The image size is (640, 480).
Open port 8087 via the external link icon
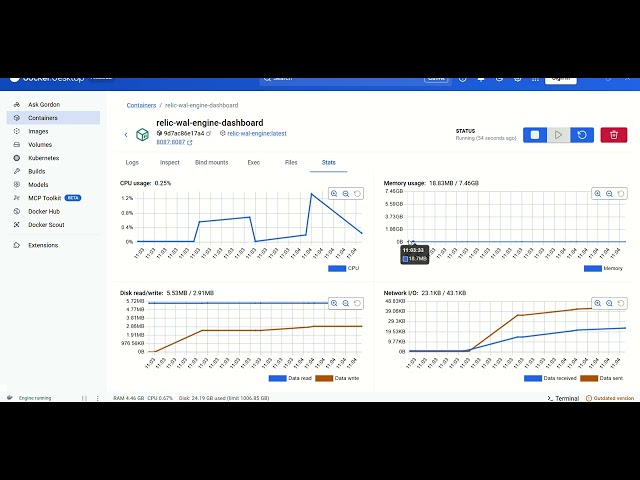coord(189,142)
